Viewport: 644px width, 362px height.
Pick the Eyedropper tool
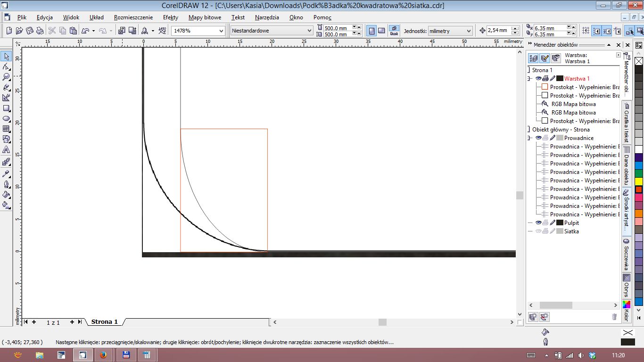[6, 173]
